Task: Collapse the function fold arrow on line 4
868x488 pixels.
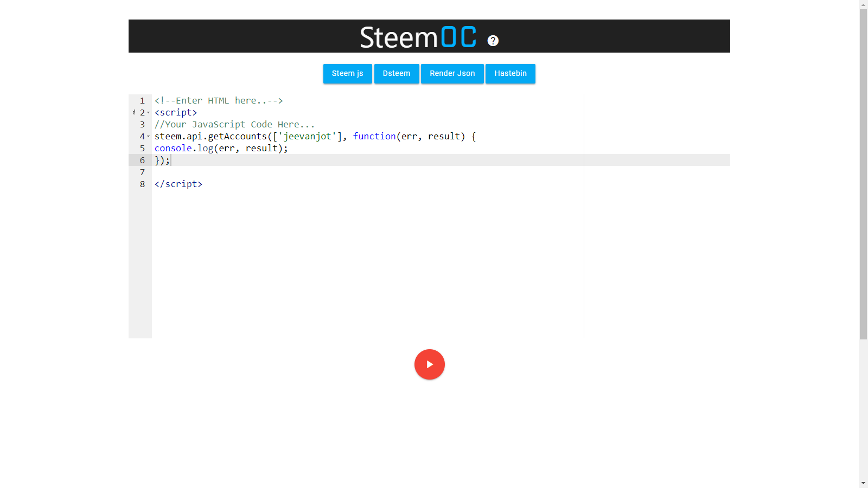Action: [149, 137]
